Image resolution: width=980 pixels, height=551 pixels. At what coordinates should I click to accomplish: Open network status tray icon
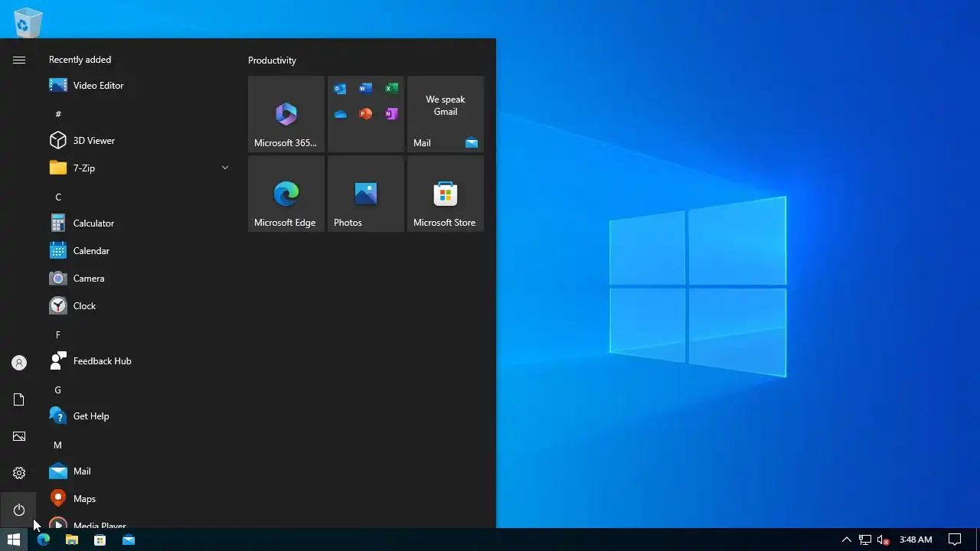coord(865,540)
